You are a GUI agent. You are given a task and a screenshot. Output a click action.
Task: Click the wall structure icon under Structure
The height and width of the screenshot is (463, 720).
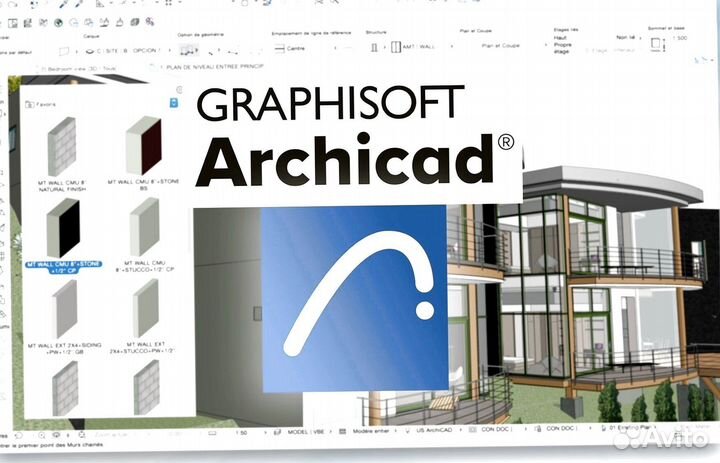[374, 47]
